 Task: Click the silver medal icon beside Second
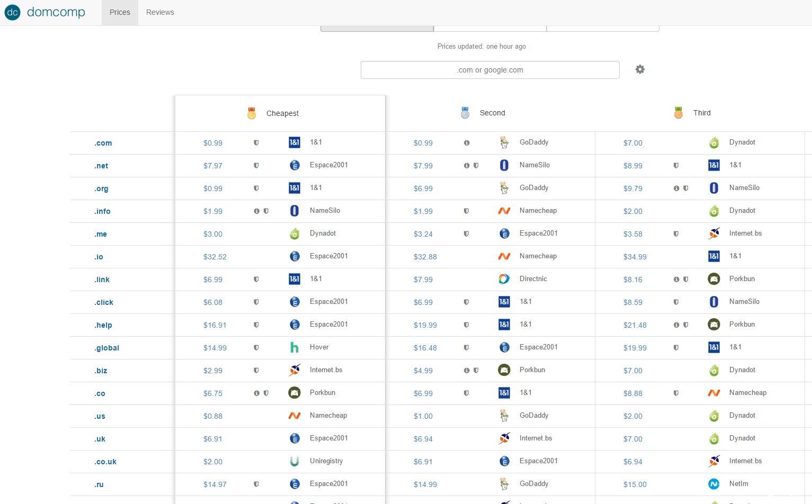pyautogui.click(x=465, y=113)
